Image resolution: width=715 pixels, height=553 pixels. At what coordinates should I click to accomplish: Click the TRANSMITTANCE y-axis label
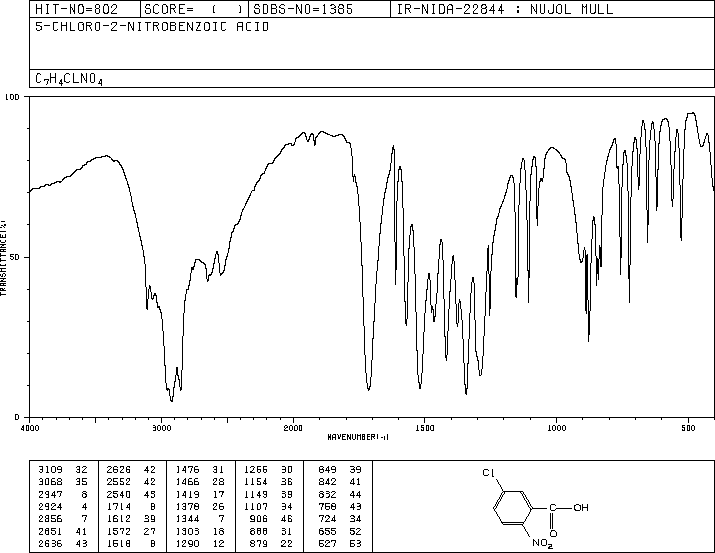3,257
